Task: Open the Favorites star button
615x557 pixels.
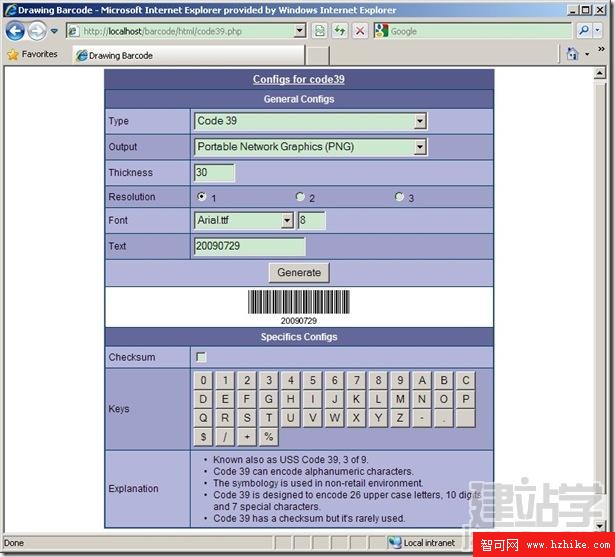Action: (x=32, y=54)
